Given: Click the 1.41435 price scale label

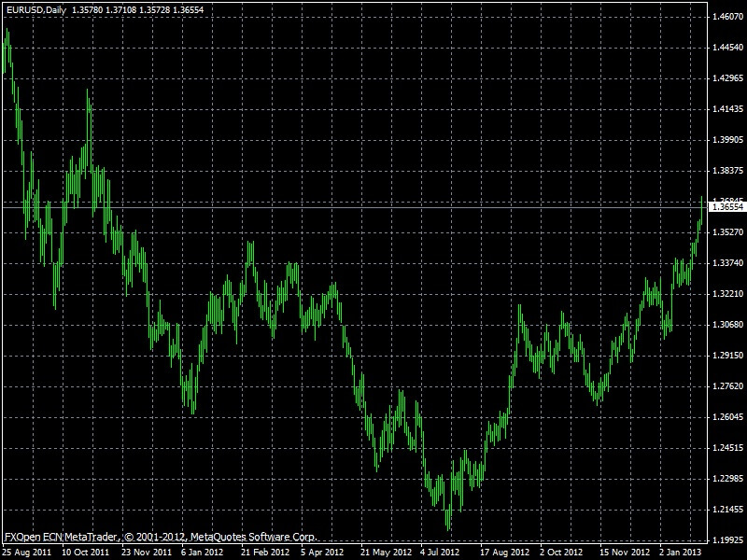Looking at the screenshot, I should click(728, 109).
